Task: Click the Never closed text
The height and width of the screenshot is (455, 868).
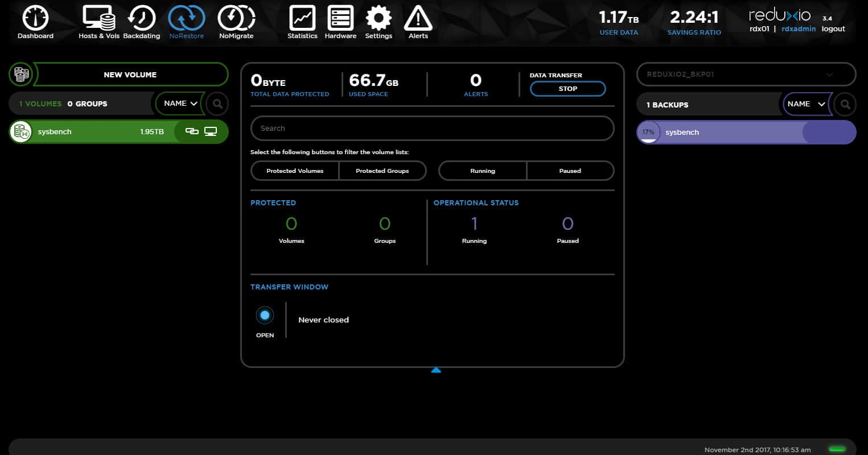Action: pyautogui.click(x=323, y=320)
